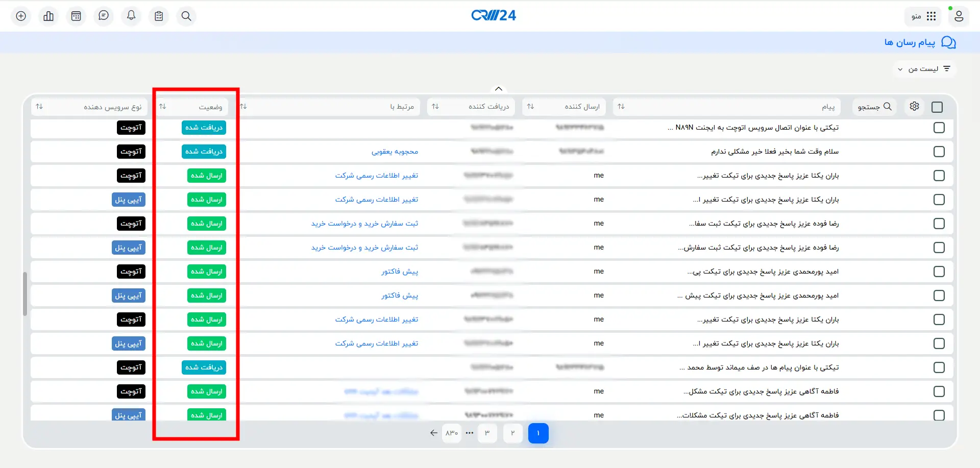Viewport: 980px width, 468px height.
Task: Open the table settings gear icon
Action: [x=914, y=106]
